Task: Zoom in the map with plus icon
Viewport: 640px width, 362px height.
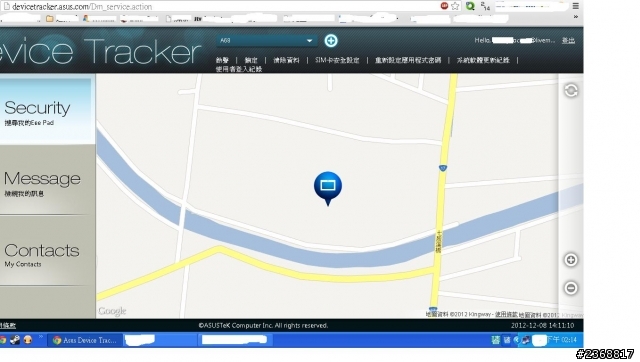Action: (571, 260)
